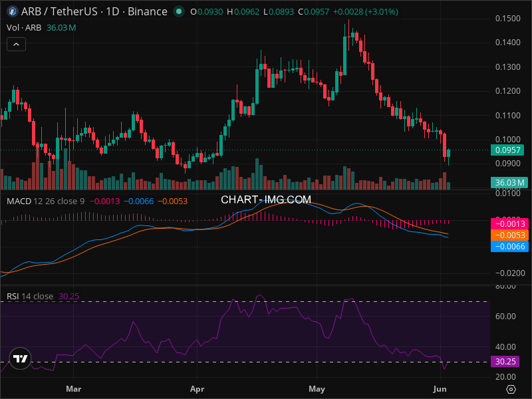The height and width of the screenshot is (399, 532).
Task: Click the 0.1000 price axis label
Action: (508, 140)
